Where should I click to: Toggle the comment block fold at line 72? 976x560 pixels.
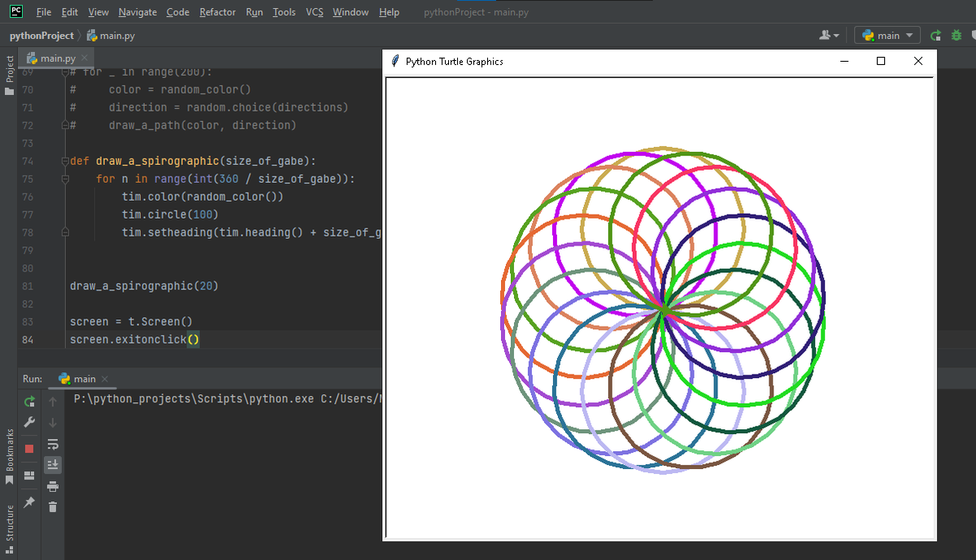pos(64,125)
